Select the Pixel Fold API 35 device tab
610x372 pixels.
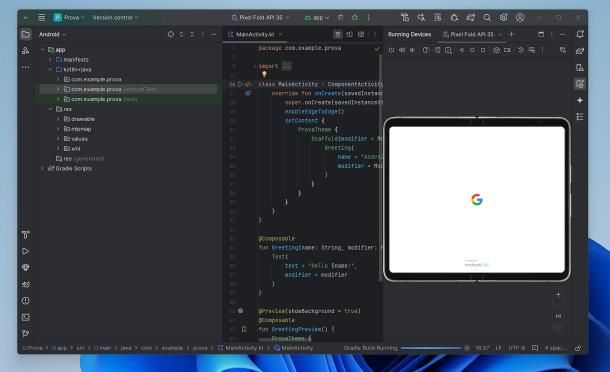point(472,35)
